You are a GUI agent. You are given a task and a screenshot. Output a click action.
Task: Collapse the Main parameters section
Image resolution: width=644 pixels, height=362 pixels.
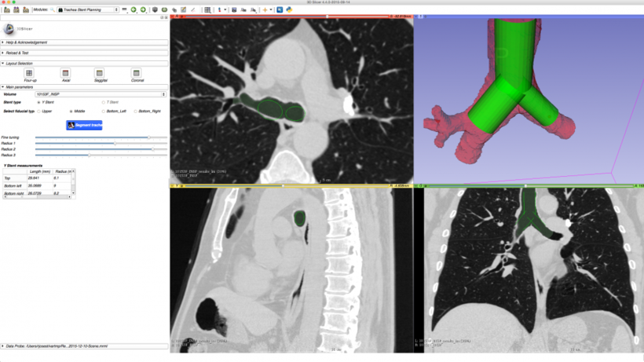point(84,87)
